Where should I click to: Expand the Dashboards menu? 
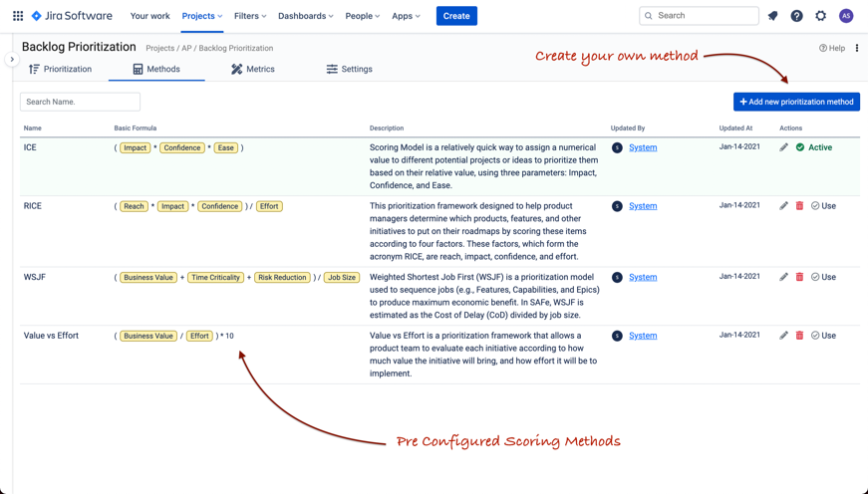pos(305,16)
